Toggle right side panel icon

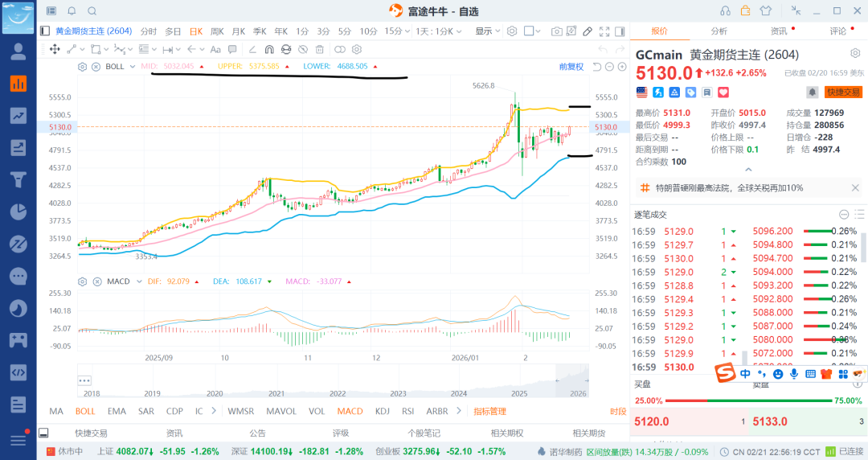[x=620, y=31]
